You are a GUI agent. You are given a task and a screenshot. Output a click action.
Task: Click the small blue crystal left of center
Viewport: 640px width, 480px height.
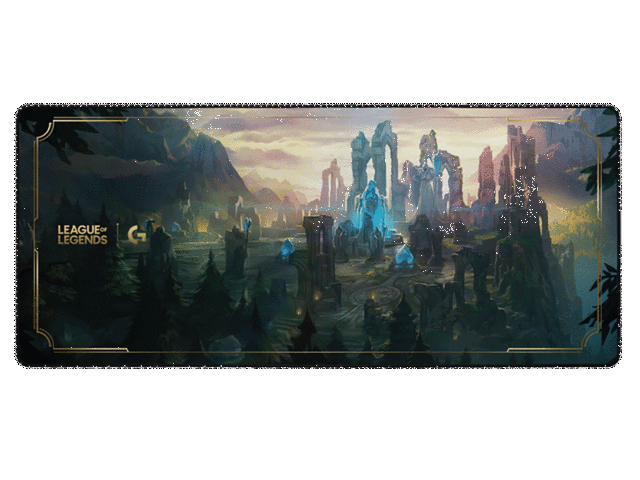(286, 249)
